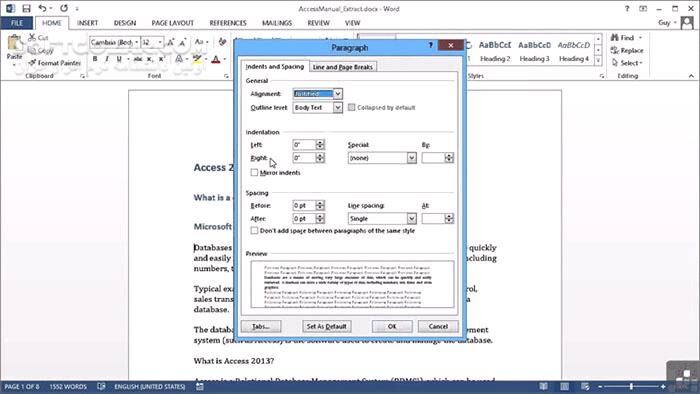Open the Line spacing dropdown

pos(412,219)
